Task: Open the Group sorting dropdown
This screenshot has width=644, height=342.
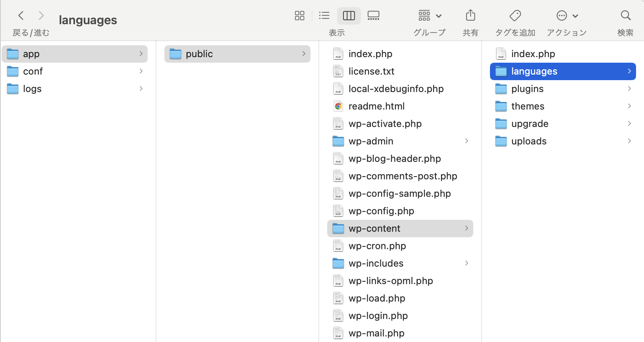Action: (x=430, y=16)
